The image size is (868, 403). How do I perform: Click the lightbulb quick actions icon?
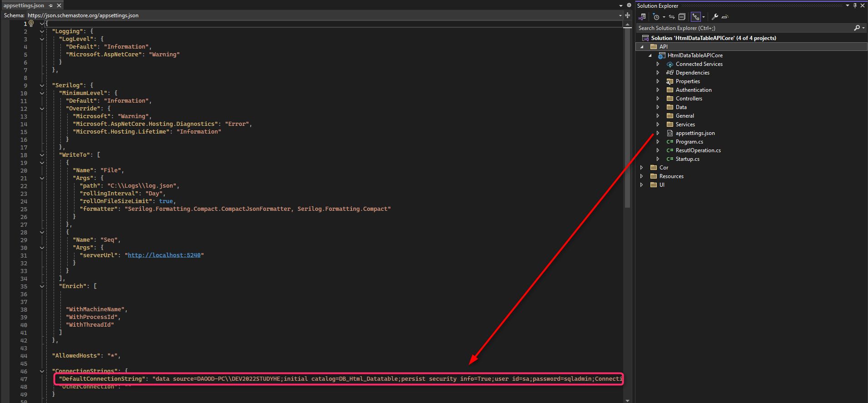tap(31, 23)
